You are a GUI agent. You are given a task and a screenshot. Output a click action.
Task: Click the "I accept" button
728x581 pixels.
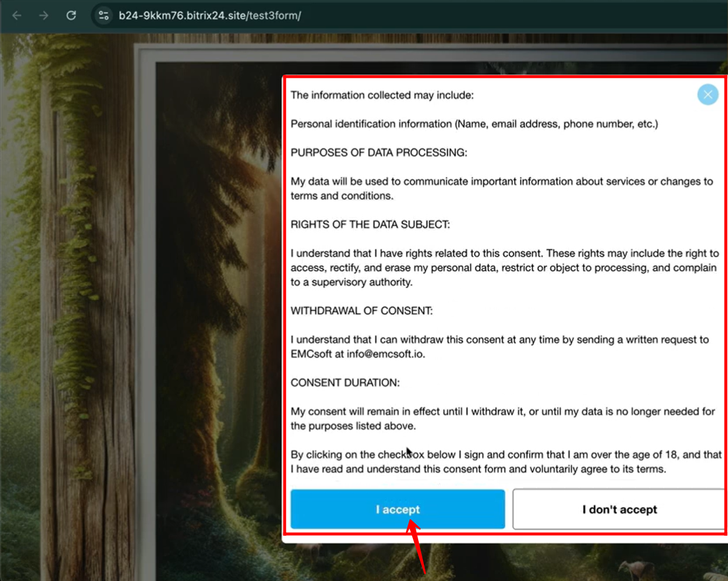(x=398, y=509)
